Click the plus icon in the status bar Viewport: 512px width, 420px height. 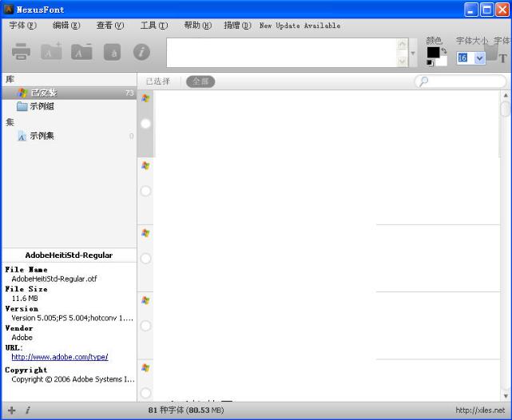pos(11,410)
